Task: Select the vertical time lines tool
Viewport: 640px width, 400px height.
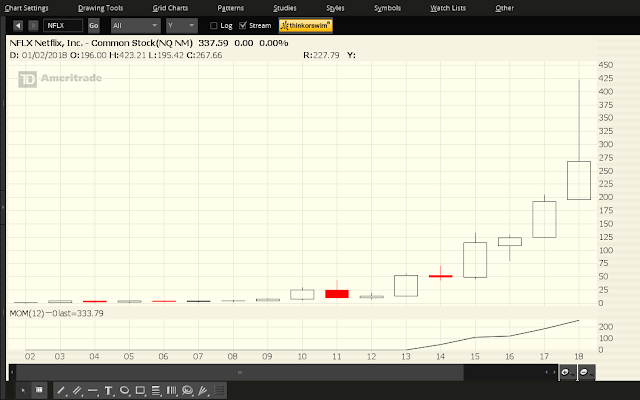Action: (171, 391)
